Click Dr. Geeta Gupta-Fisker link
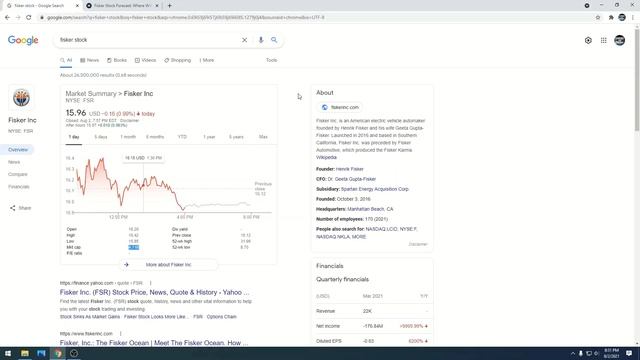Screen dimensions: 640x360 click(351, 179)
